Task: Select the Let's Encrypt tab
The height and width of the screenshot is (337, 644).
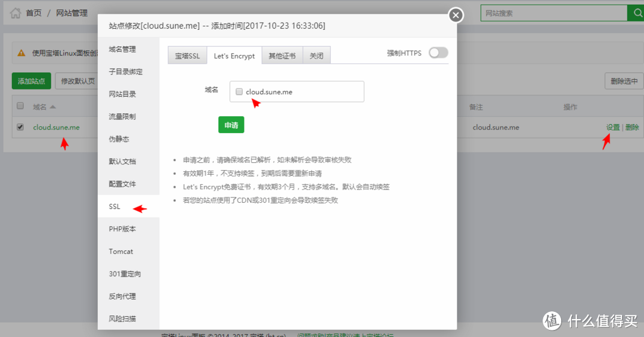Action: point(234,55)
